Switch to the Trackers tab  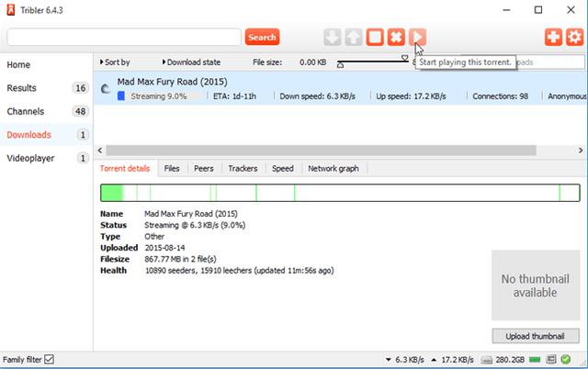click(x=243, y=169)
